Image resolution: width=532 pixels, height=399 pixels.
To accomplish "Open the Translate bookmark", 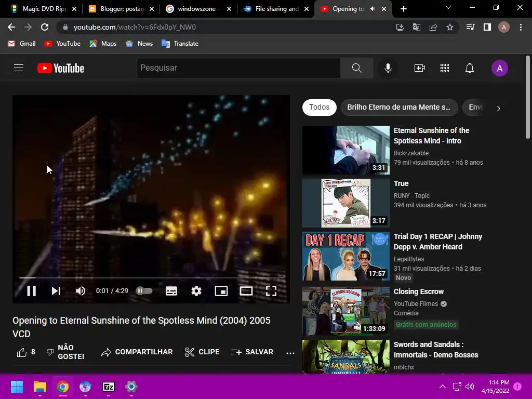I will [x=180, y=44].
